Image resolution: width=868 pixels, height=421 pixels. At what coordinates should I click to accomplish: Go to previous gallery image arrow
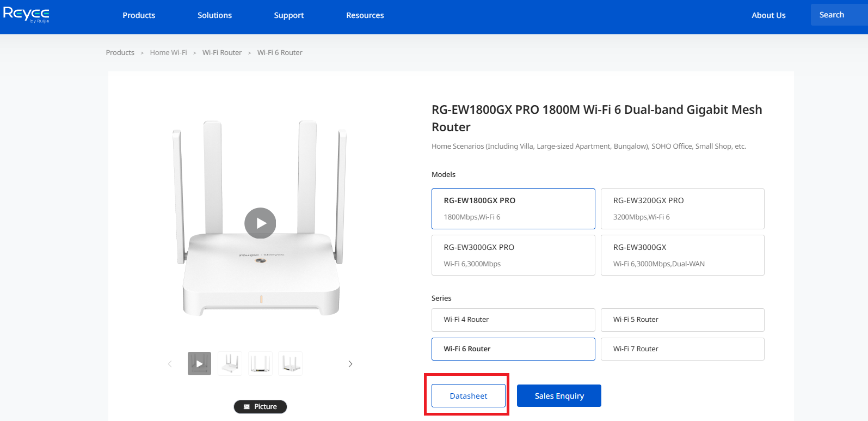(x=170, y=364)
